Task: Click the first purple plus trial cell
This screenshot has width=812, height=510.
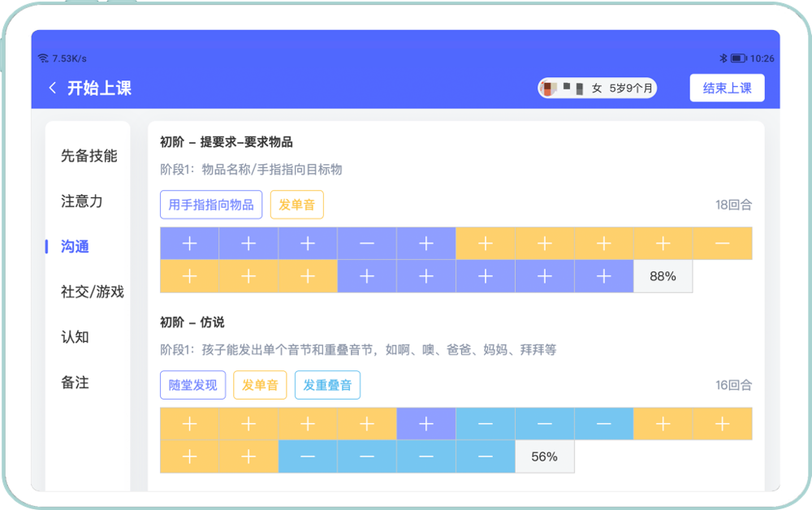Action: point(189,243)
